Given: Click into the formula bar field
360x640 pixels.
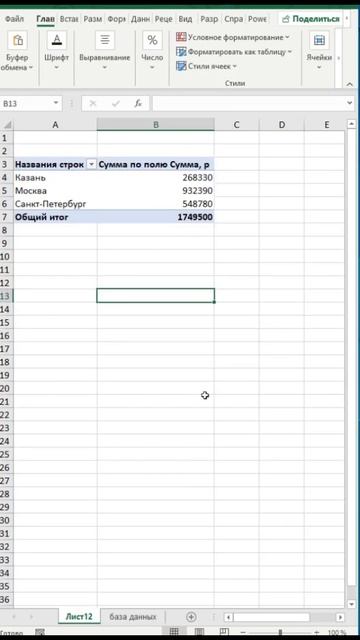Looking at the screenshot, I should click(x=249, y=104).
